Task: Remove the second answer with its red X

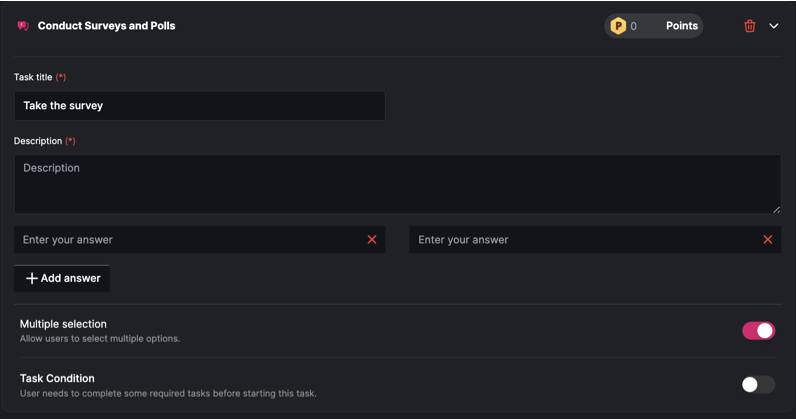Action: coord(768,240)
